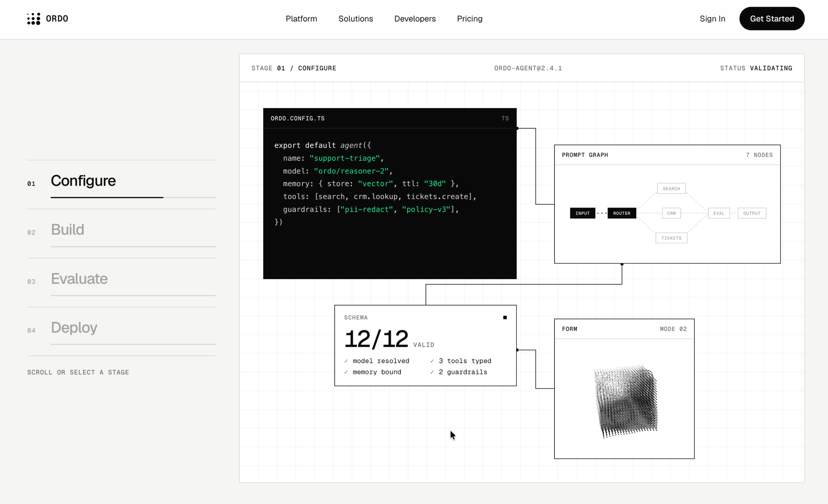This screenshot has height=504, width=828.
Task: Select the SEARCH node in Prompt Graph
Action: [x=671, y=189]
